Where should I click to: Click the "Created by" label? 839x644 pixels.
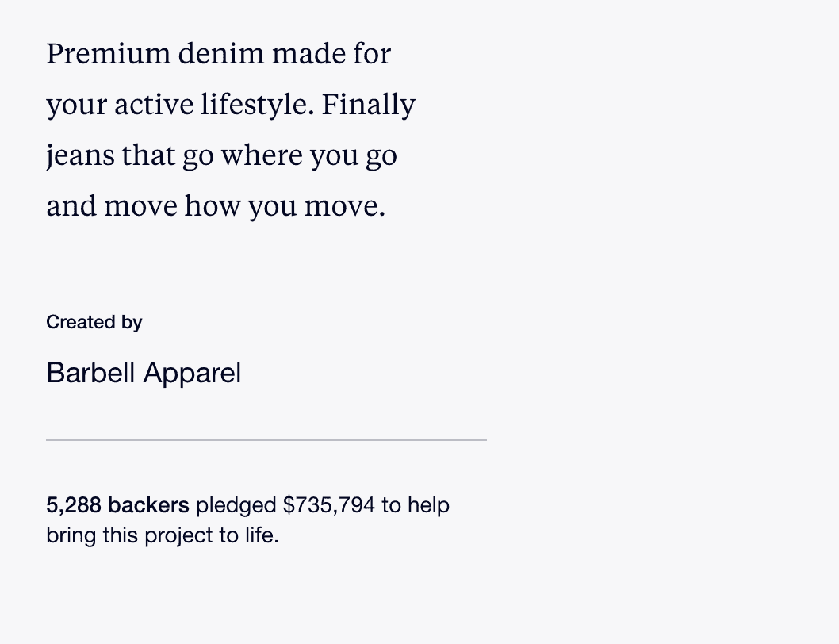click(94, 322)
